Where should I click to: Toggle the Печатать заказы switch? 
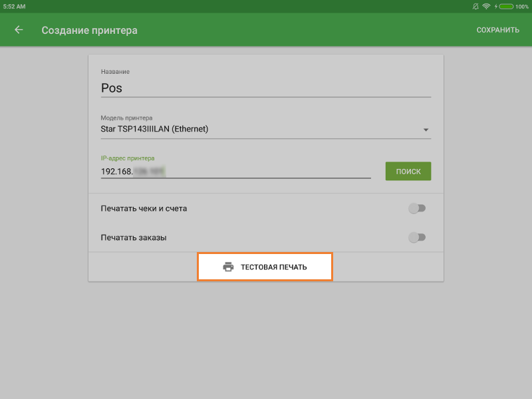417,237
